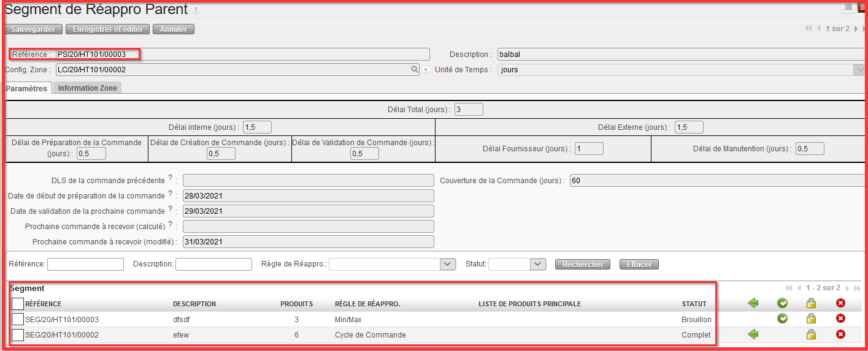Screen dimensions: 868x351
Task: Expand the Unité de Temps dropdown
Action: click(860, 70)
